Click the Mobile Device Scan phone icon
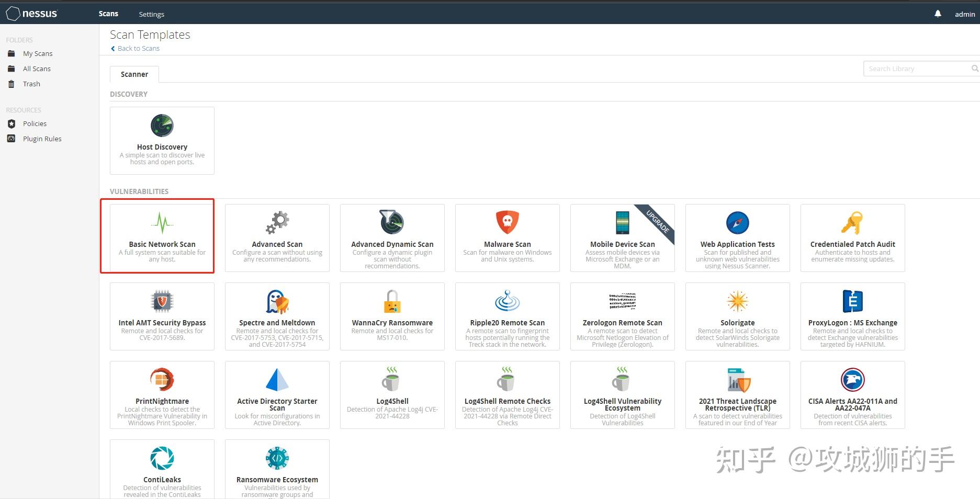Image resolution: width=980 pixels, height=499 pixels. point(623,223)
